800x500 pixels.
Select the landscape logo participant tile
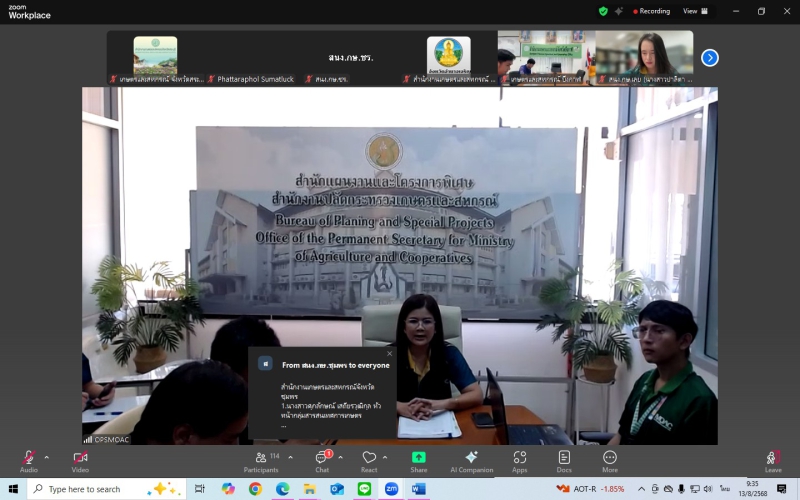(155, 58)
